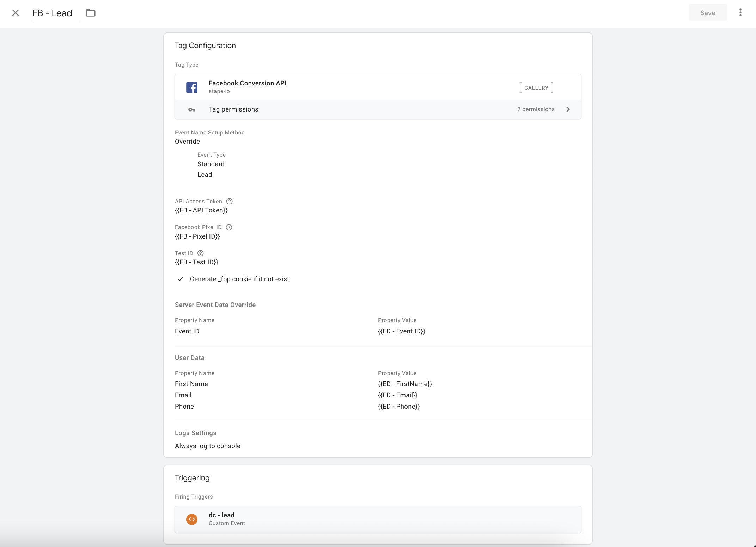The image size is (756, 547).
Task: Click the Facebook Conversion API tag type title
Action: tap(248, 83)
